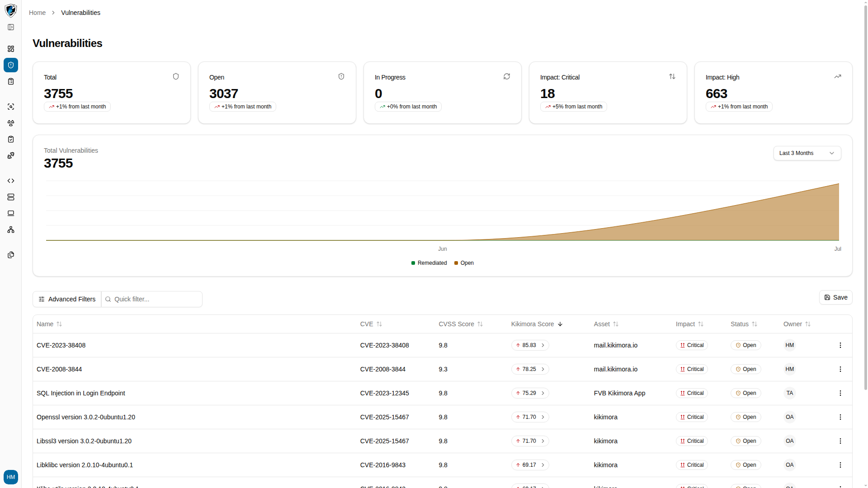Image resolution: width=868 pixels, height=488 pixels.
Task: Go to Home breadcrumb link
Action: [x=37, y=13]
